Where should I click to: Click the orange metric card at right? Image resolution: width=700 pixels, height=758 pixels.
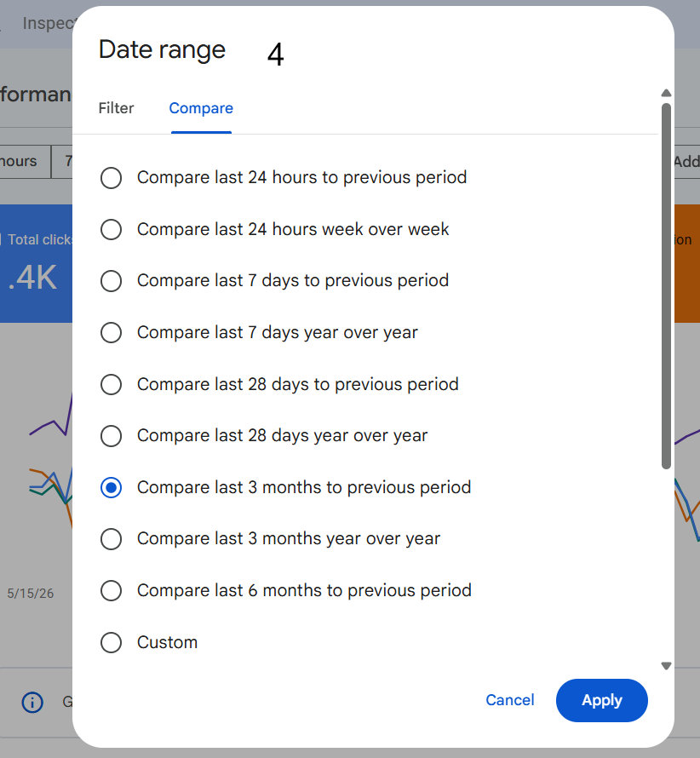(687, 263)
